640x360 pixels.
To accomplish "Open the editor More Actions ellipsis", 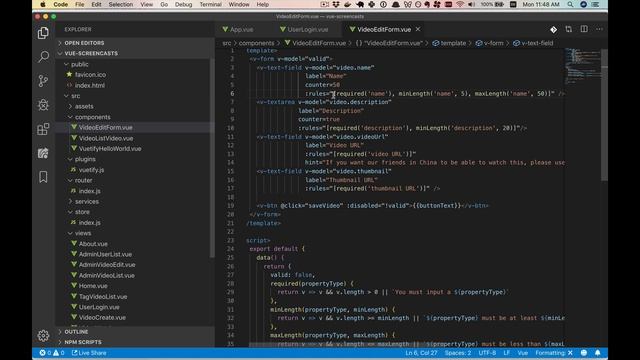I will click(x=599, y=29).
